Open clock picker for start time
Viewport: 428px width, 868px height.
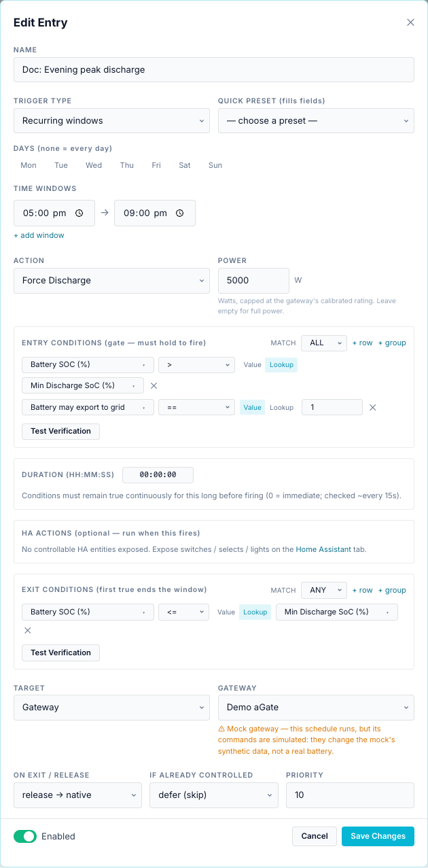pos(79,213)
